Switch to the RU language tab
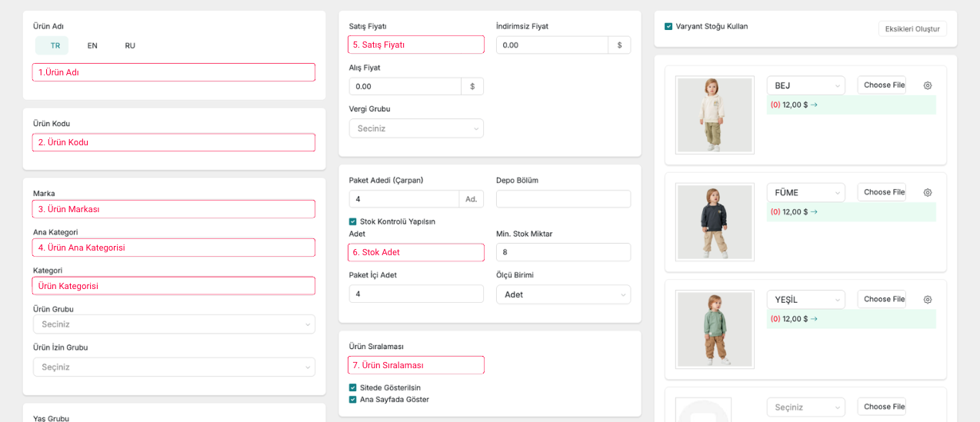 (130, 46)
